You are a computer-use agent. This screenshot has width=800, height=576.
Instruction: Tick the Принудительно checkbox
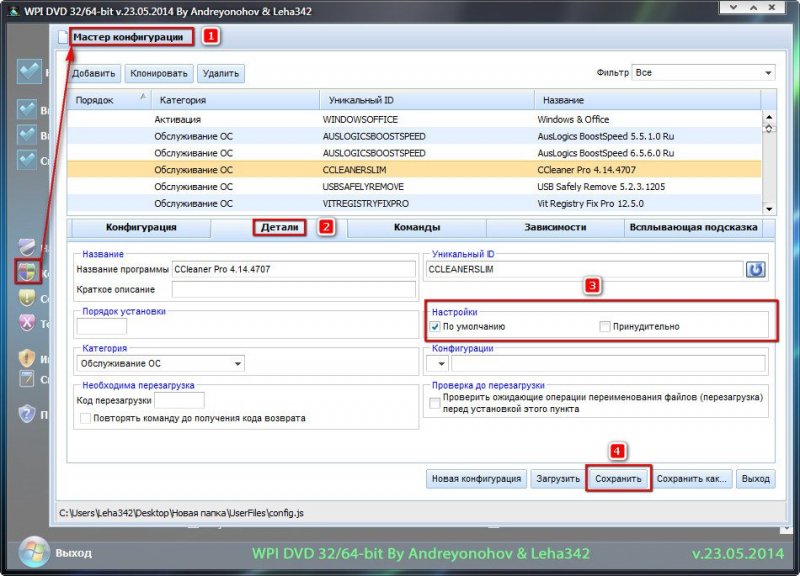(x=605, y=327)
